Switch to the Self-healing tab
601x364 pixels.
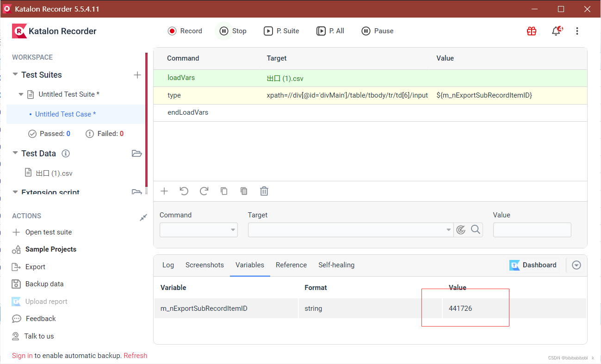click(x=336, y=265)
